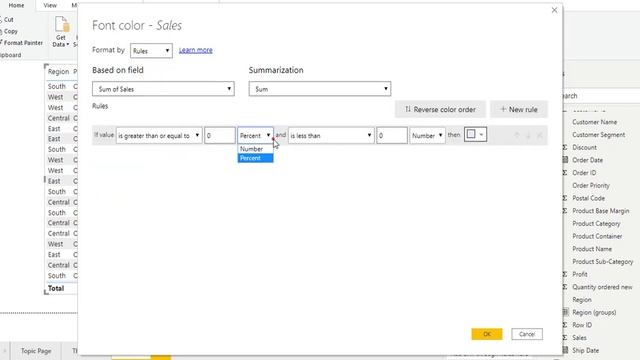
Task: Open the Format by Rules dropdown
Action: click(x=151, y=51)
